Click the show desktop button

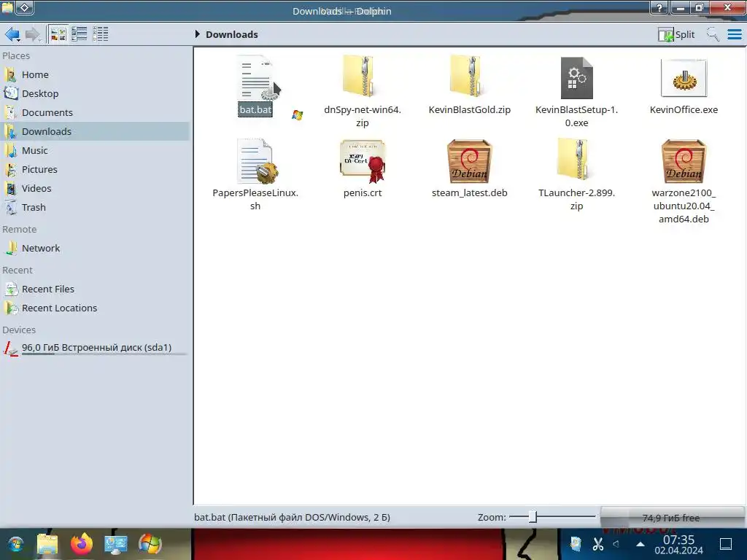point(726,544)
